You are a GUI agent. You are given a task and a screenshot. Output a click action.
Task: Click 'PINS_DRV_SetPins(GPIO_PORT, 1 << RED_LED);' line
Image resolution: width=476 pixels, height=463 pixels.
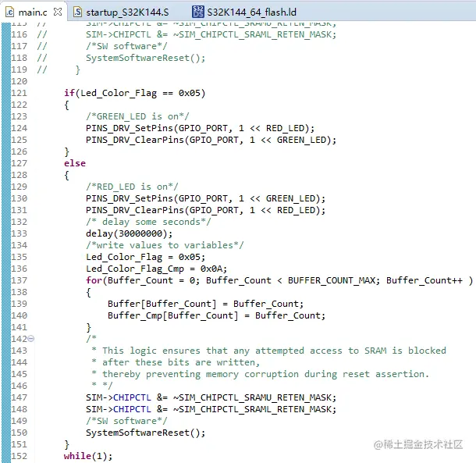pyautogui.click(x=200, y=128)
